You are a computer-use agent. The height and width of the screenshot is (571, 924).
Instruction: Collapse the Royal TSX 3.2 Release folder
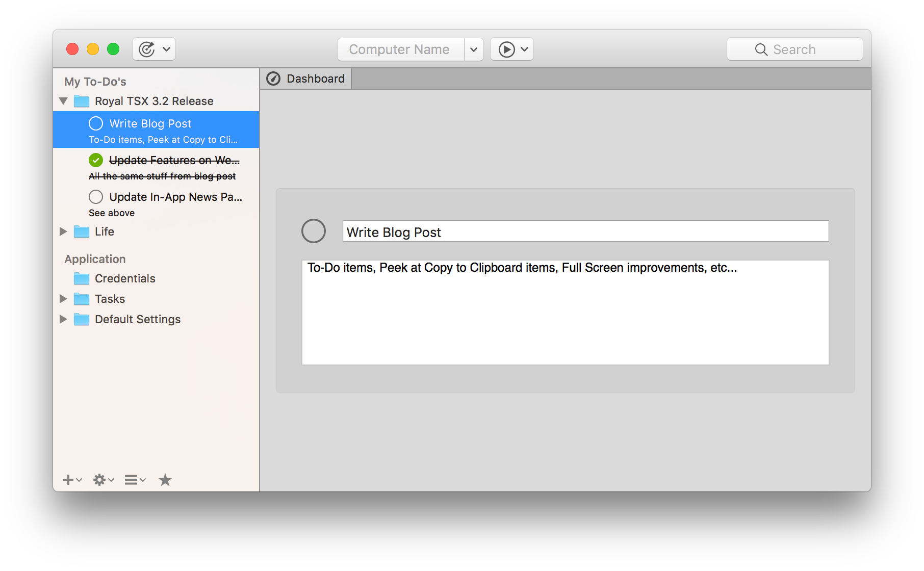(x=63, y=101)
